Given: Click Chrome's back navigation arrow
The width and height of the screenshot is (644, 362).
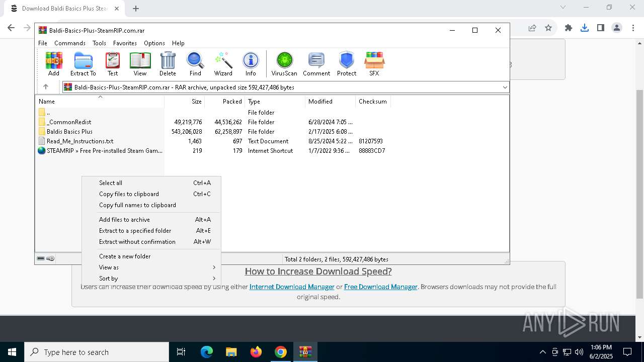Looking at the screenshot, I should tap(11, 28).
